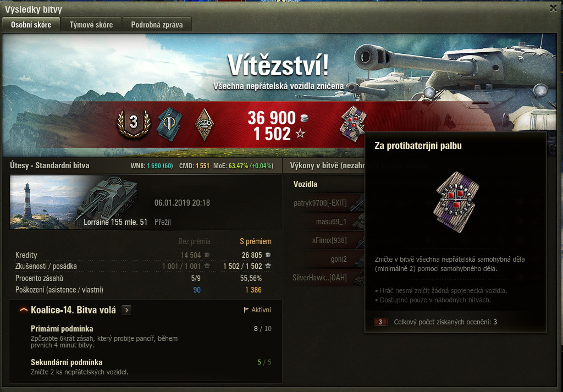The image size is (563, 392).
Task: Click the teal dagger medal icon
Action: coord(169,124)
